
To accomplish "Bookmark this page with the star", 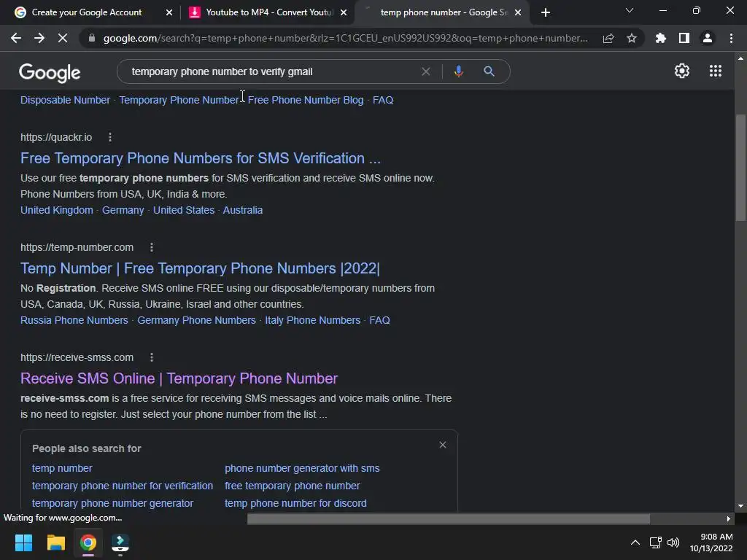I will 632,38.
